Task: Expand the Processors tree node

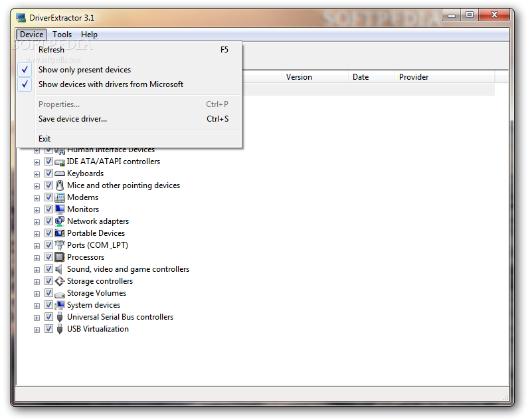Action: click(x=37, y=258)
